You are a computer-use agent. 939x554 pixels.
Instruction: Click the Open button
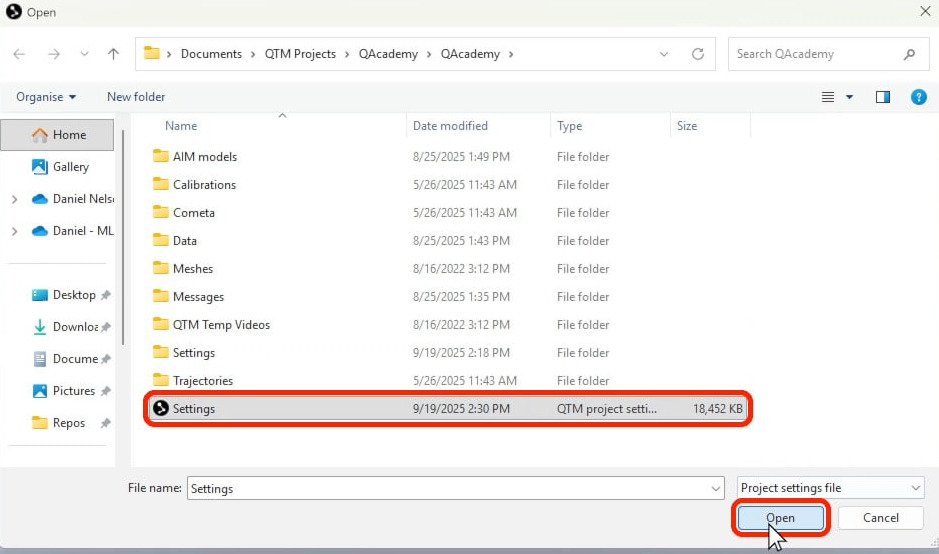tap(780, 518)
